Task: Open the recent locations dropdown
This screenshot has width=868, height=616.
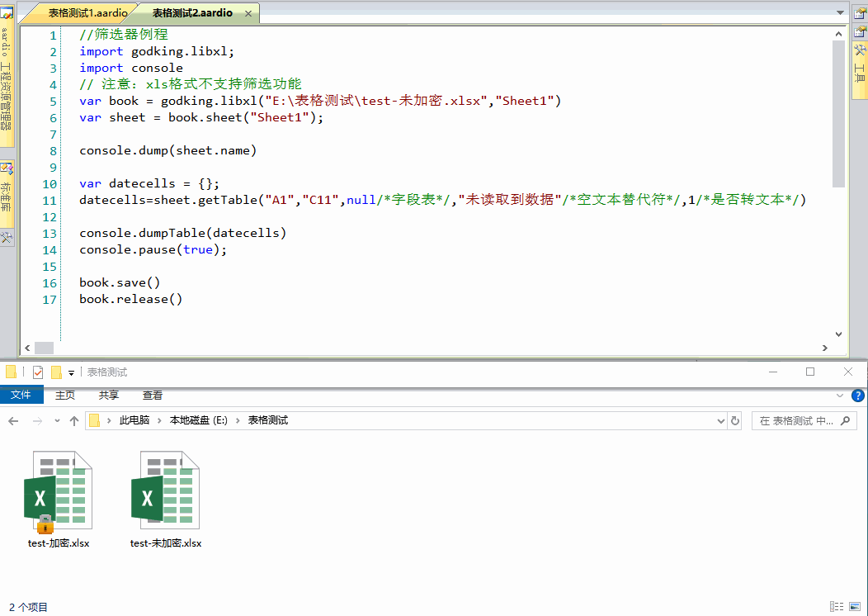Action: click(57, 421)
